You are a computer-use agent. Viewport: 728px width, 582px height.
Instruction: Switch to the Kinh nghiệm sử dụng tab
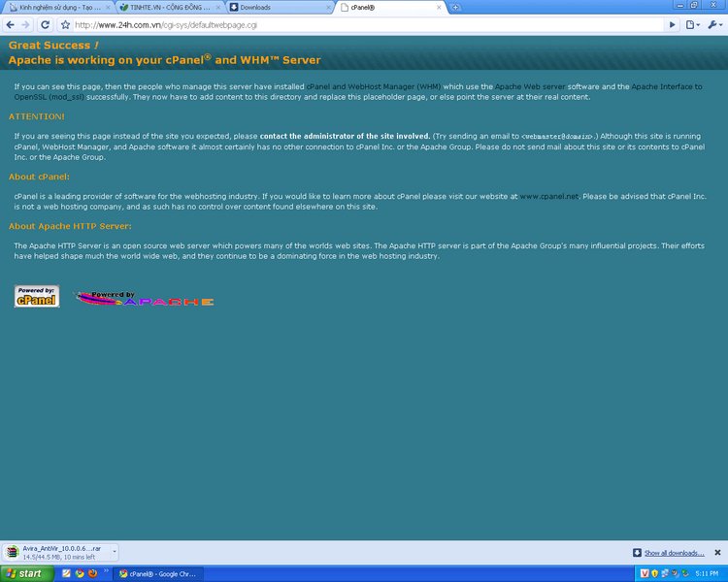coord(58,7)
